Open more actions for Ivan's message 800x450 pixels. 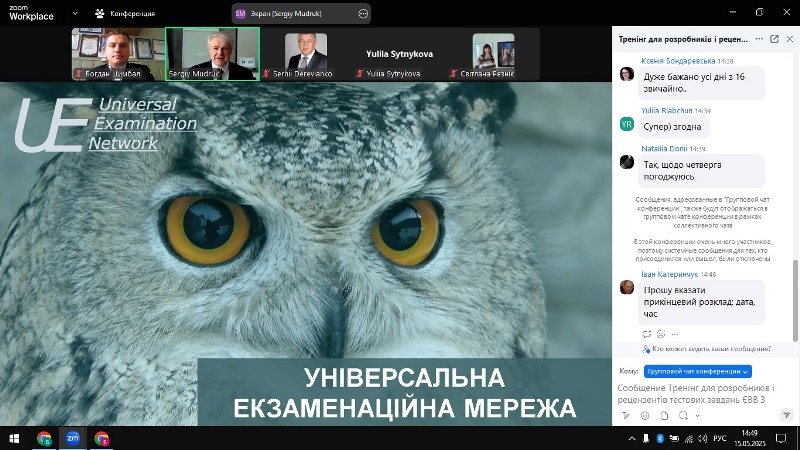676,333
